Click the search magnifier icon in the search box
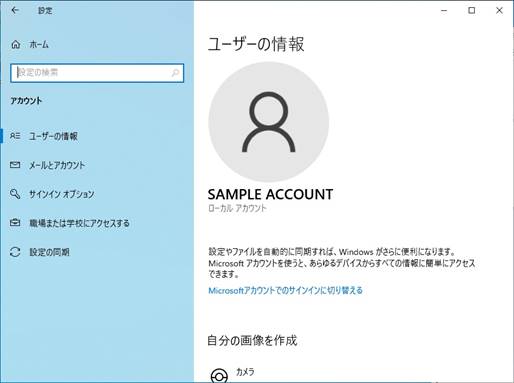 coord(175,73)
